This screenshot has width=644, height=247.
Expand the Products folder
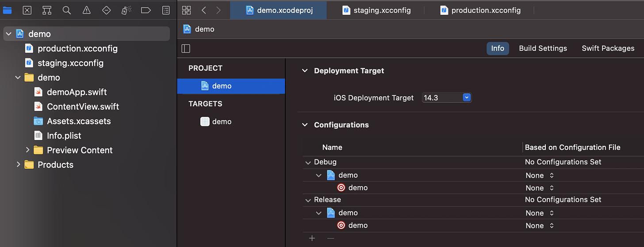pos(18,165)
